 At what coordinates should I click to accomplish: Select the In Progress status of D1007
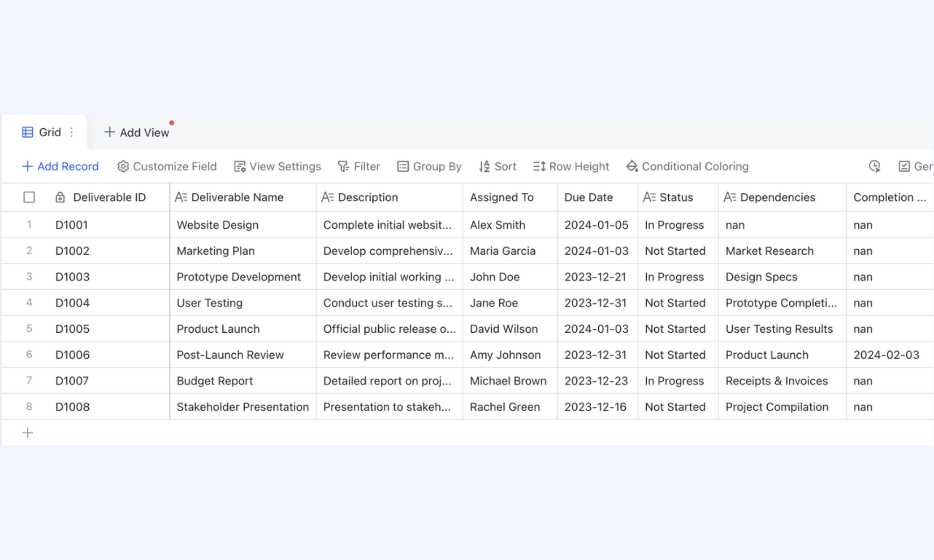coord(678,381)
